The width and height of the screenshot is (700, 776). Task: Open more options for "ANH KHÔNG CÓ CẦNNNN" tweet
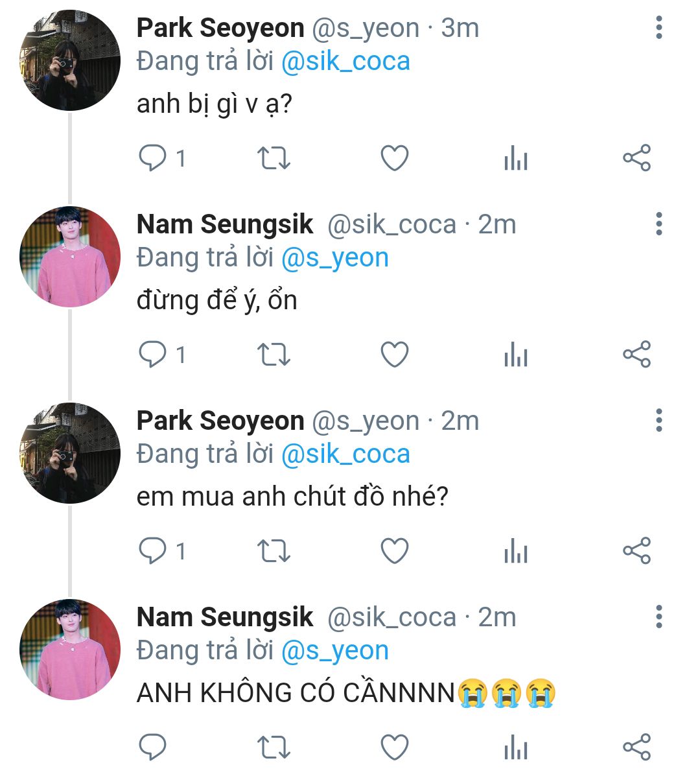(659, 617)
